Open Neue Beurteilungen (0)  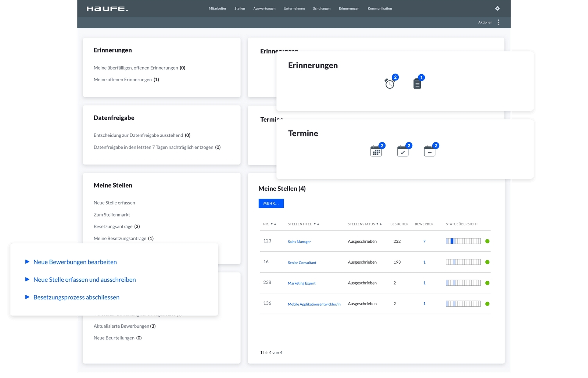pos(118,338)
